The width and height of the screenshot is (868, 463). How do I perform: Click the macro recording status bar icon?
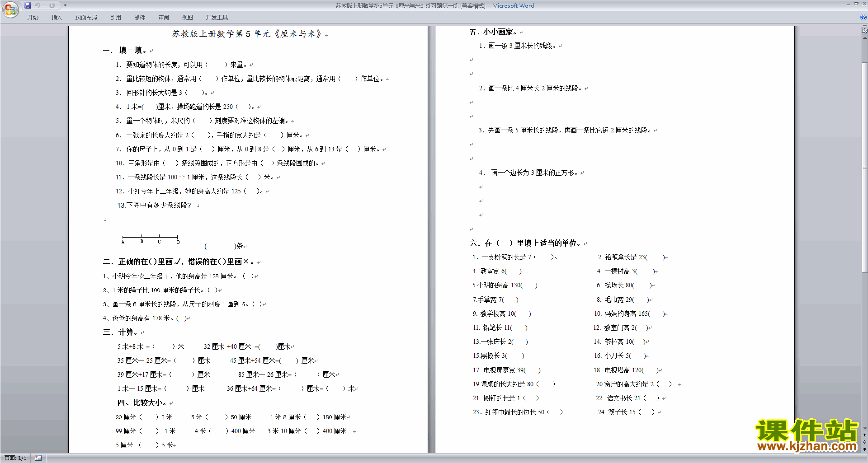click(38, 458)
